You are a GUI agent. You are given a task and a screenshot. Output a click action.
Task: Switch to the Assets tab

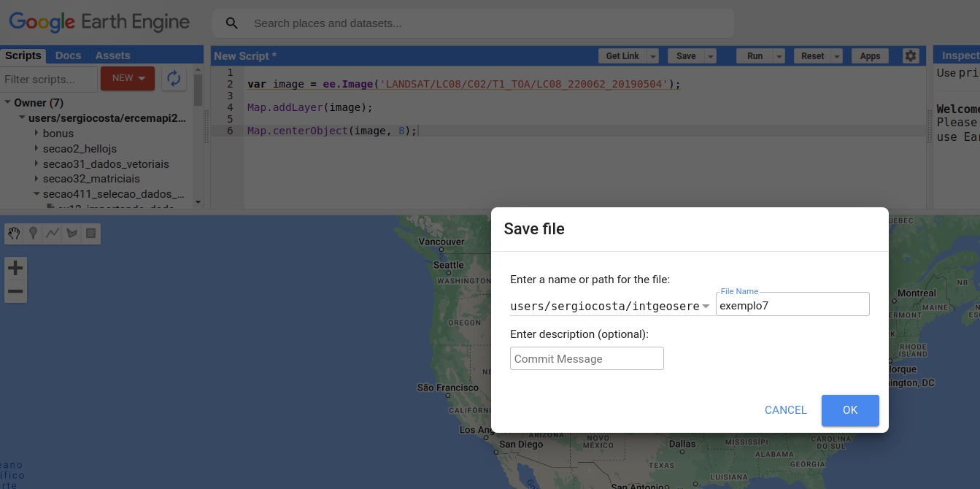[x=113, y=55]
